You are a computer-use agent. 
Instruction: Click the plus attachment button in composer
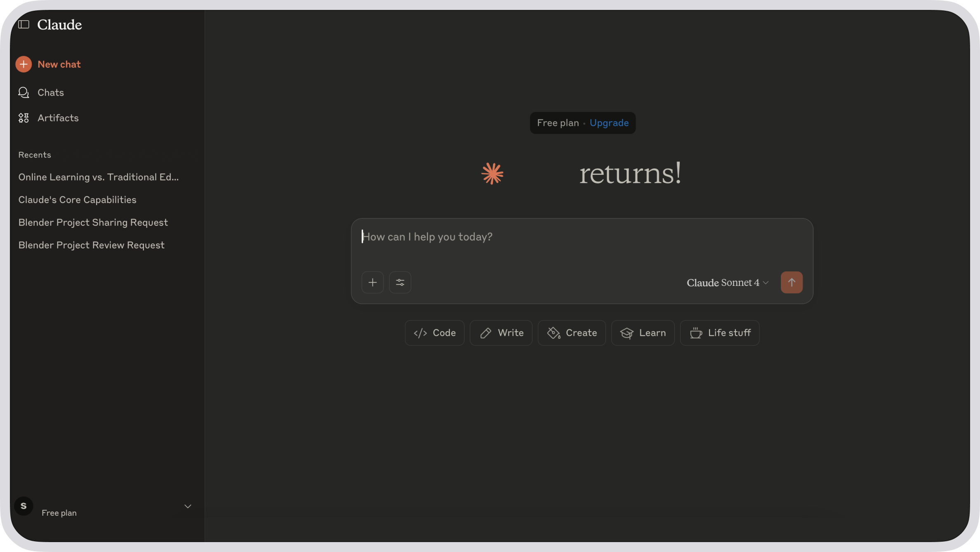(x=372, y=283)
